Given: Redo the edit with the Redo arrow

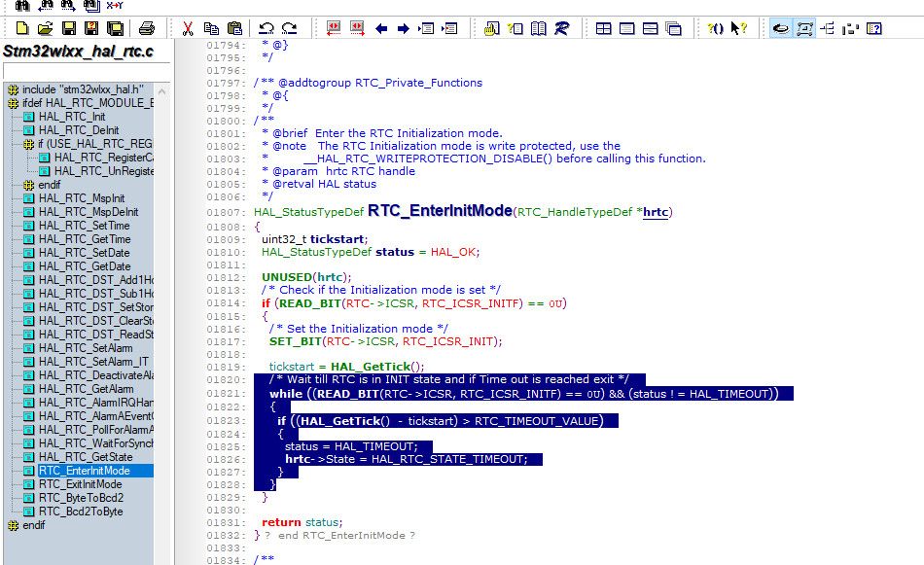Looking at the screenshot, I should coord(289,28).
